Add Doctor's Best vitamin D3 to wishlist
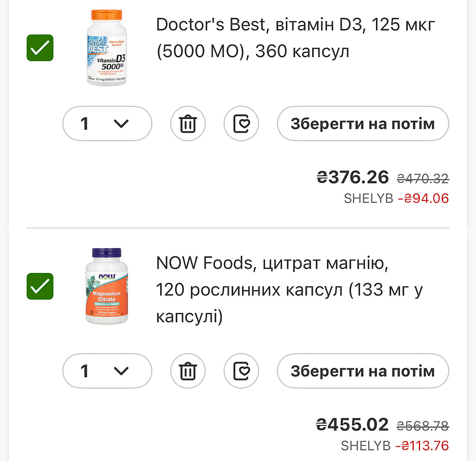The height and width of the screenshot is (461, 476). point(241,124)
